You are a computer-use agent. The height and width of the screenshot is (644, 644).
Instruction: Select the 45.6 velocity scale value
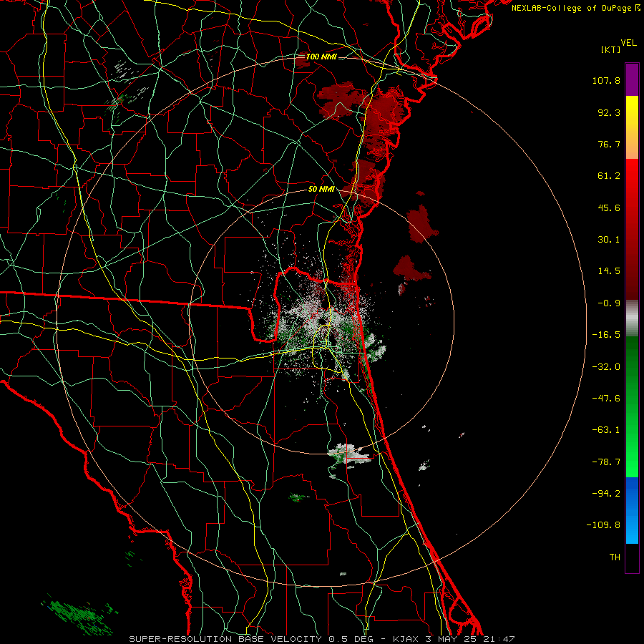pyautogui.click(x=609, y=208)
